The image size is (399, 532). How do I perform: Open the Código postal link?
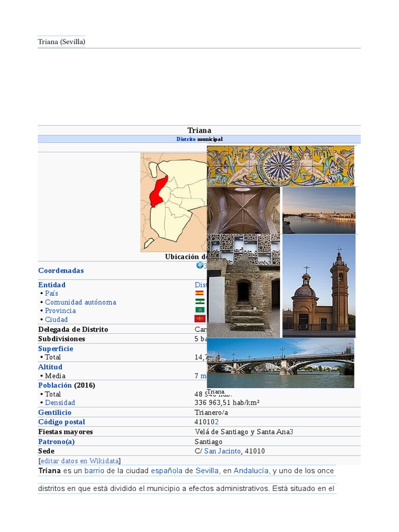pyautogui.click(x=62, y=422)
